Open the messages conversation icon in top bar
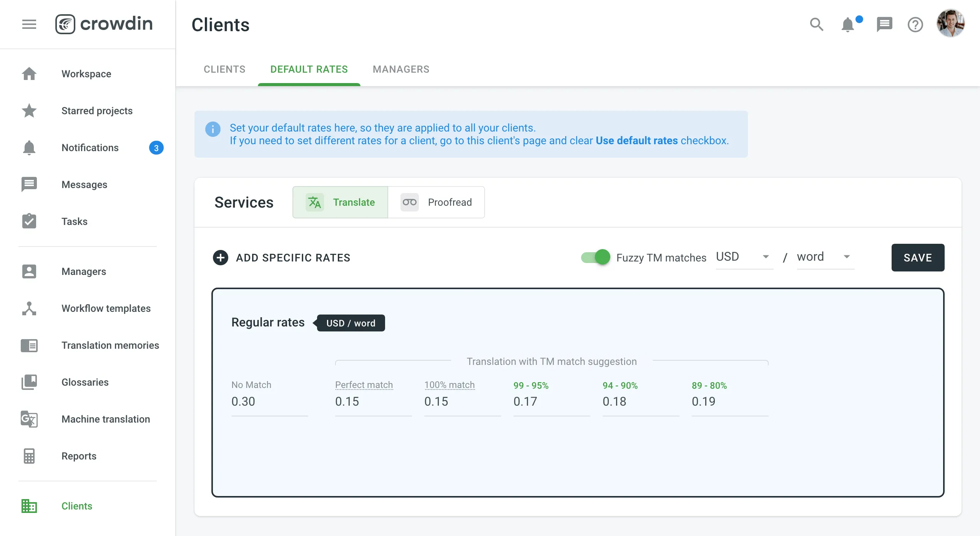The width and height of the screenshot is (980, 536). [x=884, y=24]
